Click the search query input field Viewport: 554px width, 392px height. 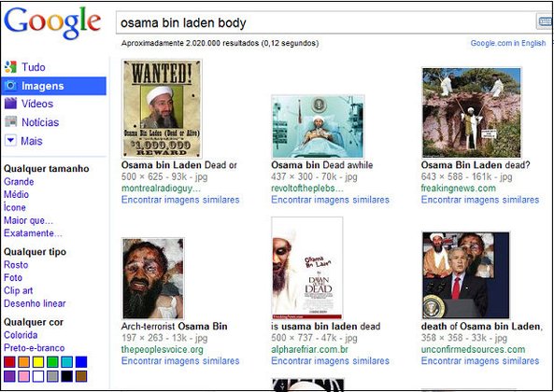325,22
